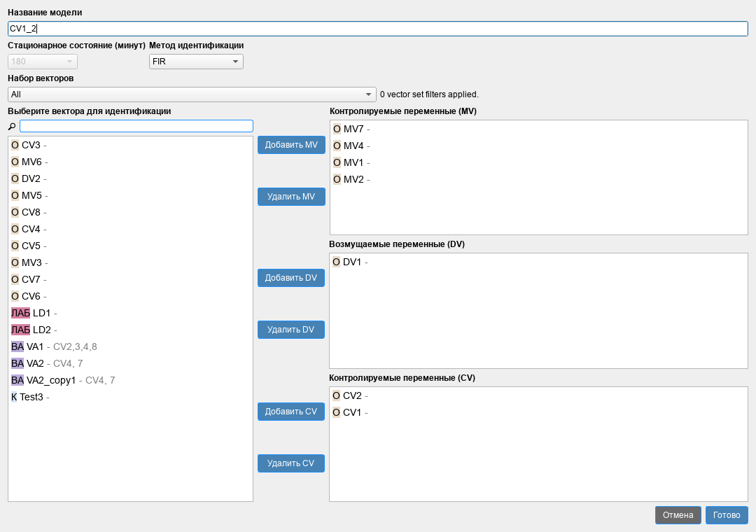Select MV6 in the identification vector list
Image resolution: width=756 pixels, height=532 pixels.
tap(131, 162)
